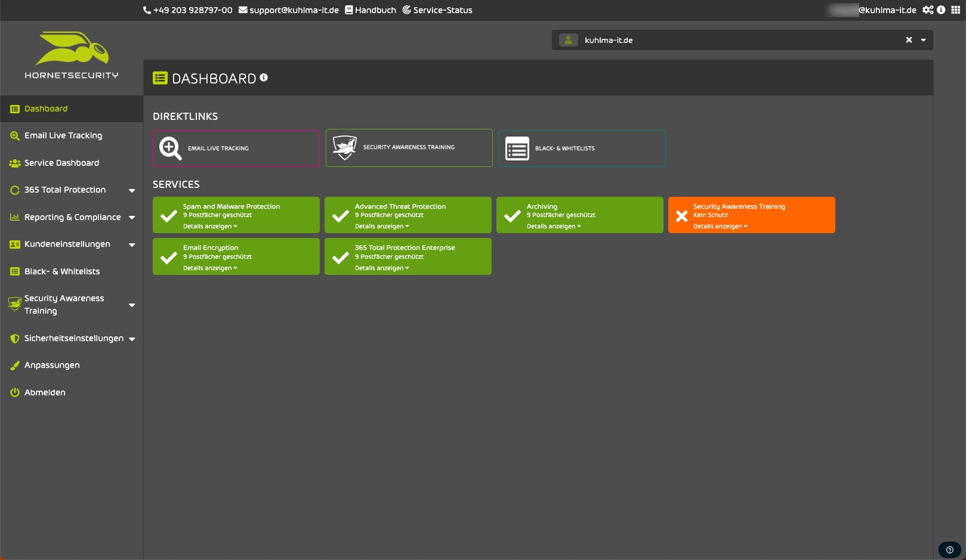Image resolution: width=966 pixels, height=560 pixels.
Task: Expand the Sicherheitseinstellungen submenu arrow
Action: pos(132,339)
